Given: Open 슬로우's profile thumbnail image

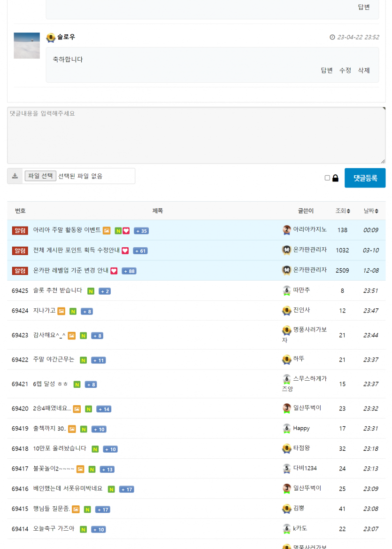Looking at the screenshot, I should [x=27, y=46].
